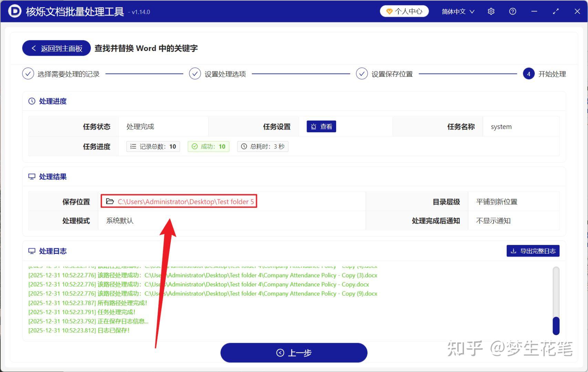Click the check circle for 选择需要处理的记录 step
The image size is (588, 372).
[x=28, y=74]
